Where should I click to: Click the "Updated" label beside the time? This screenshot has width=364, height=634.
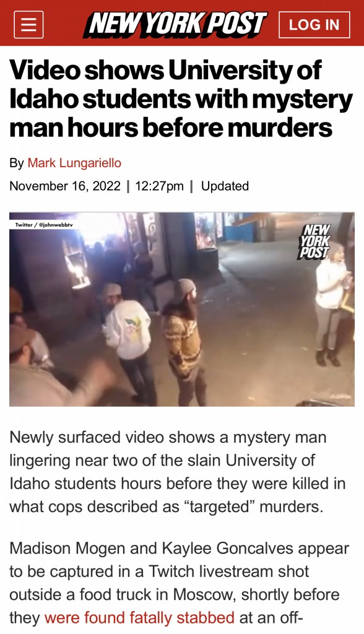225,186
